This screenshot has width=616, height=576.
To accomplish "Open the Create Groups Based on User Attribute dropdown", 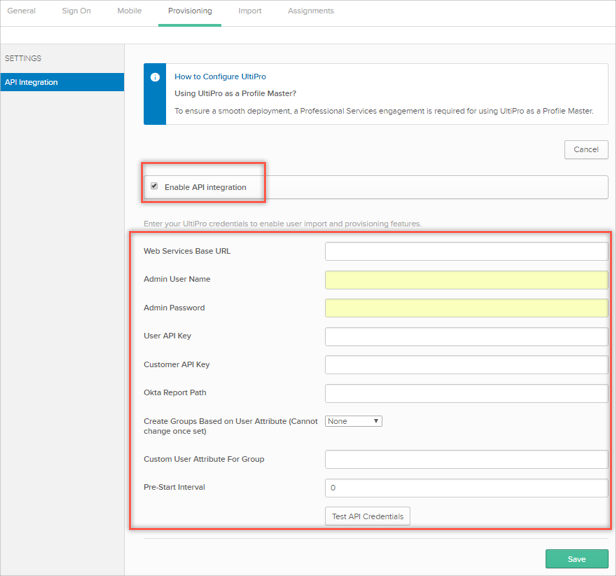I will click(353, 421).
